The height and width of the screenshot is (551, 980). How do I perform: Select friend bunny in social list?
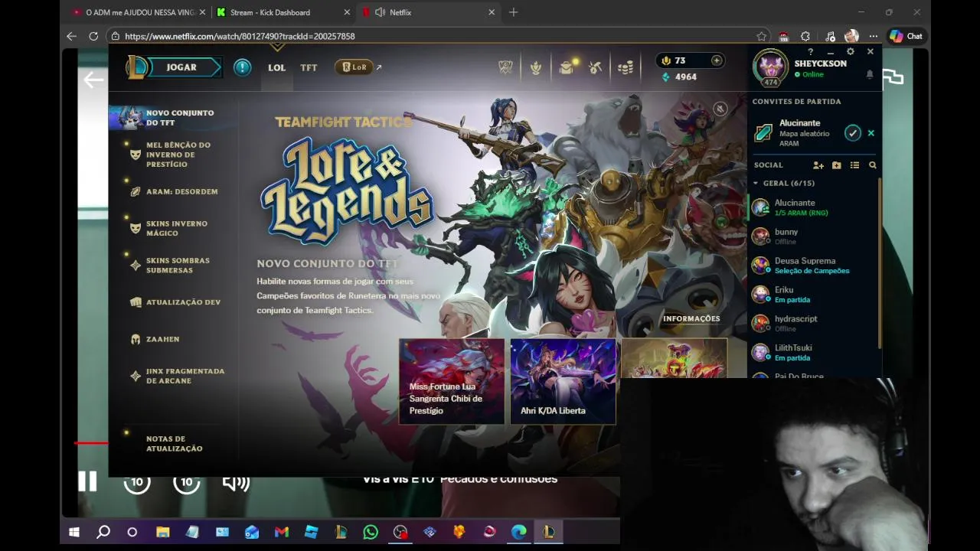[x=812, y=236]
